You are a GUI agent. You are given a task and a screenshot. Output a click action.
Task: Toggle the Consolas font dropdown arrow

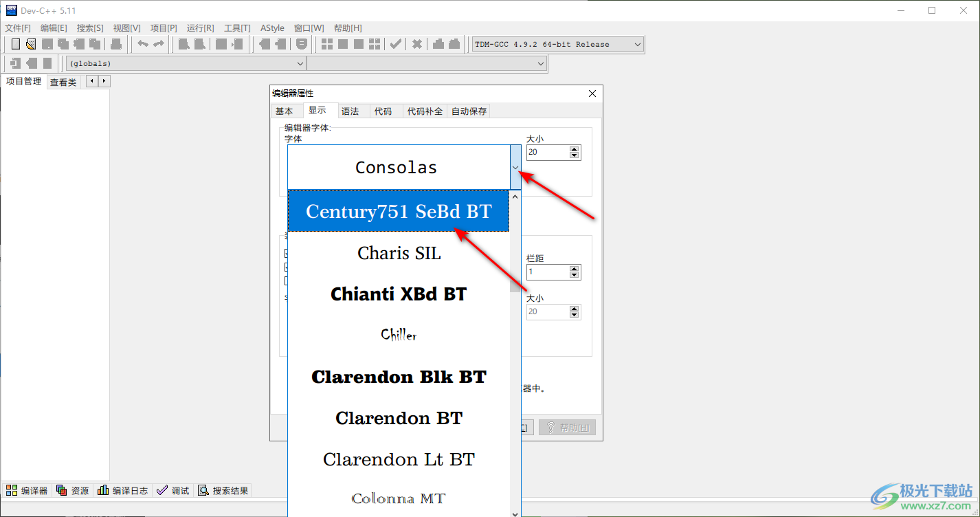pos(515,167)
